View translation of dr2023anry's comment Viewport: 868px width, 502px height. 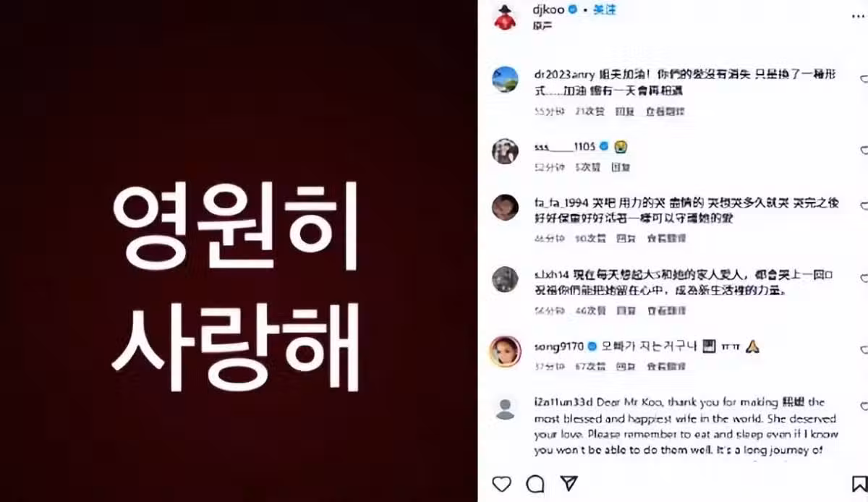pos(665,111)
